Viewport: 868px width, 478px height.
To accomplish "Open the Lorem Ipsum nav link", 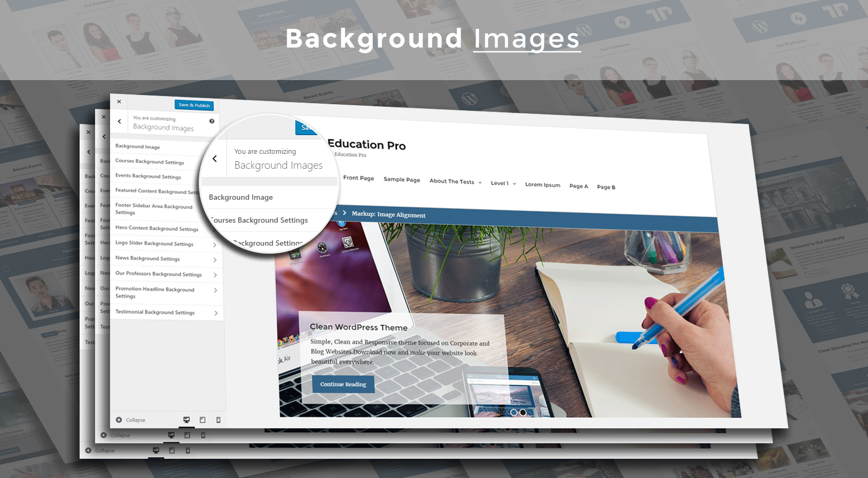I will (x=543, y=185).
